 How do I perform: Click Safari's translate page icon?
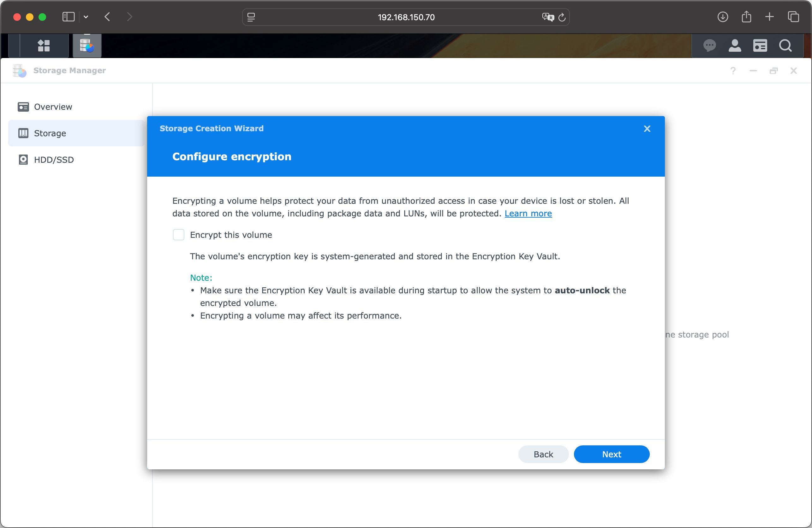tap(547, 17)
